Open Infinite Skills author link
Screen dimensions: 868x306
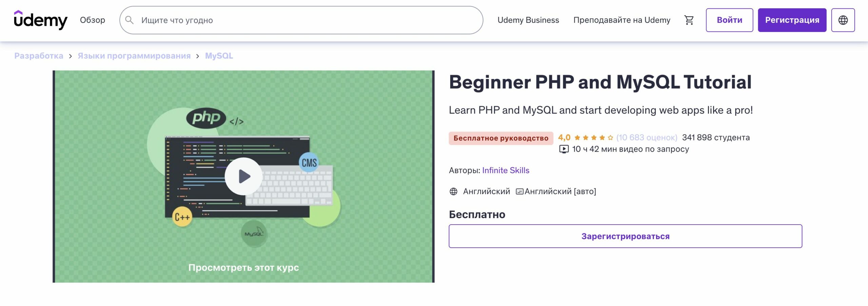click(506, 170)
